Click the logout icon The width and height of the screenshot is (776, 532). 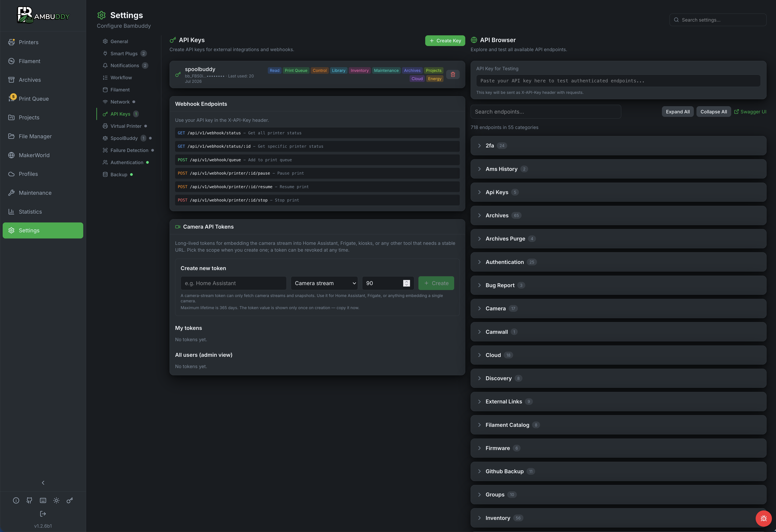point(43,514)
